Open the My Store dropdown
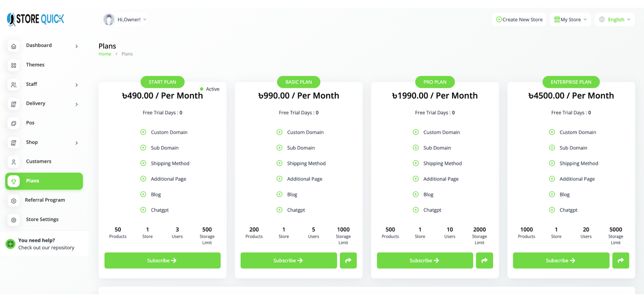 click(x=570, y=19)
